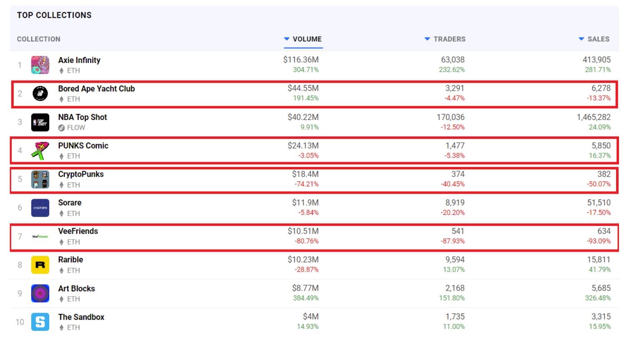Open the CryptoPunks collection thumbnail
Viewport: 644px width, 341px height.
coord(40,179)
